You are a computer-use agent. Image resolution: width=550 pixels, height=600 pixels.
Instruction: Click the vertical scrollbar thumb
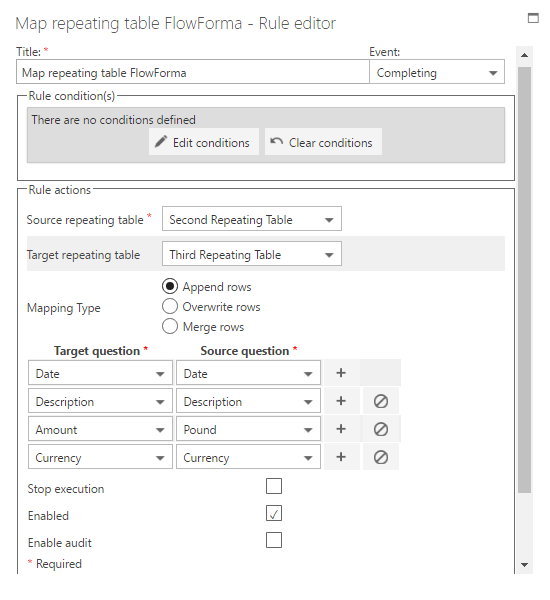524,280
